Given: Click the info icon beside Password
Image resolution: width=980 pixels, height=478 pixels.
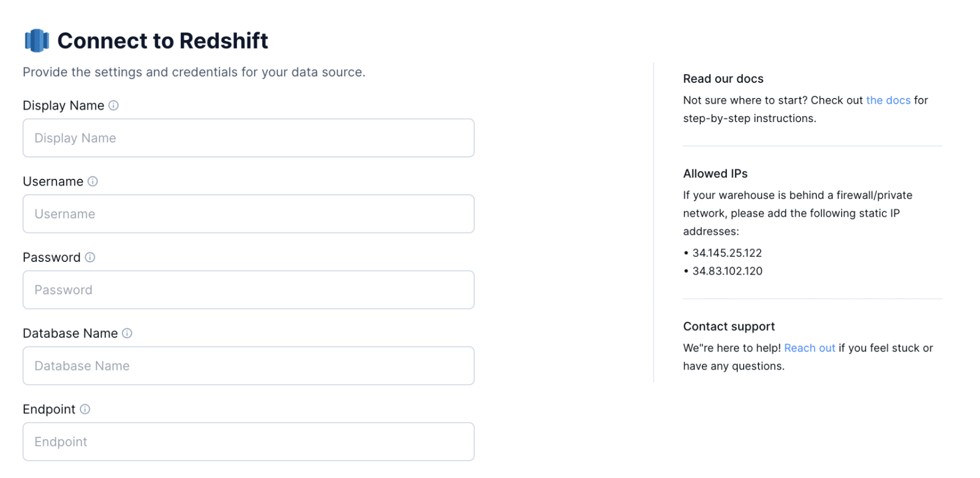Looking at the screenshot, I should (x=90, y=257).
